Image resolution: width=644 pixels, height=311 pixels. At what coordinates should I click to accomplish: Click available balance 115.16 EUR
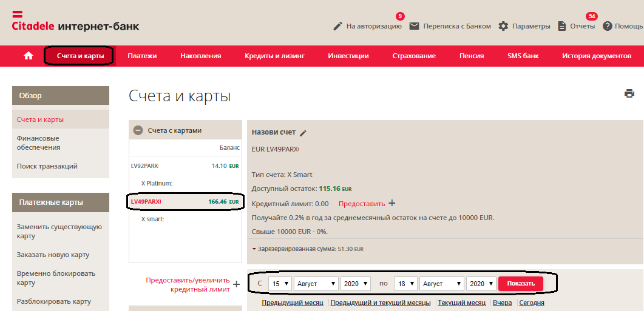pos(335,189)
